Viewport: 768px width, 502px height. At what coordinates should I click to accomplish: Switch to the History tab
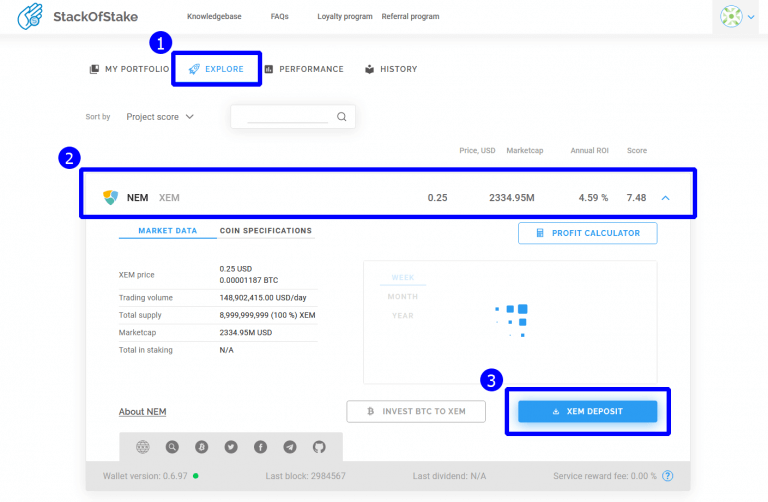pos(391,69)
